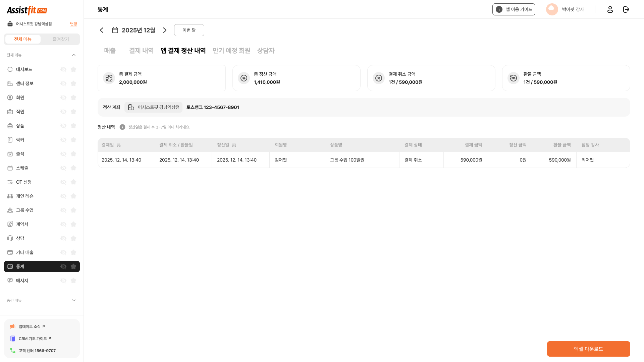Open the 만기 예정 회원 tab
The width and height of the screenshot is (644, 362).
pyautogui.click(x=231, y=51)
